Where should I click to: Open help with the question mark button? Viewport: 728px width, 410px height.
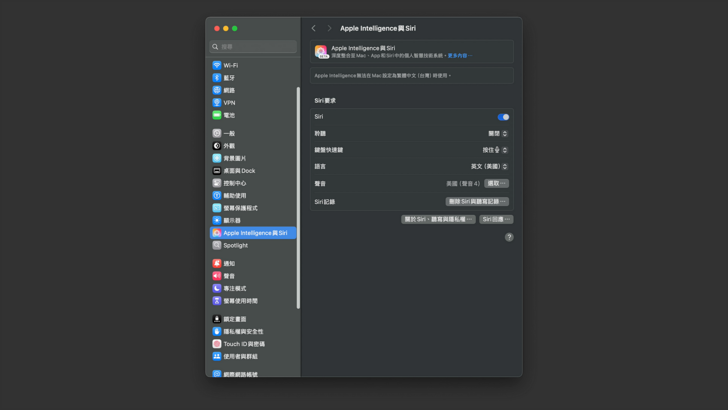509,237
